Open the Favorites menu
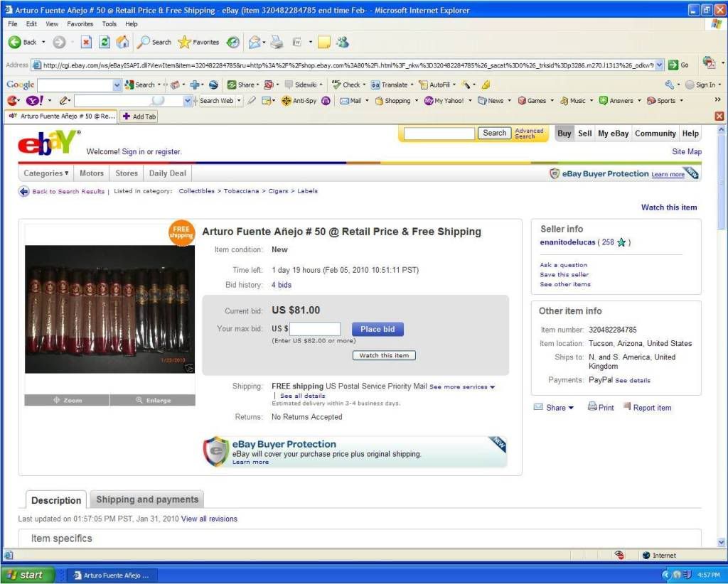728x584 pixels. (80, 23)
